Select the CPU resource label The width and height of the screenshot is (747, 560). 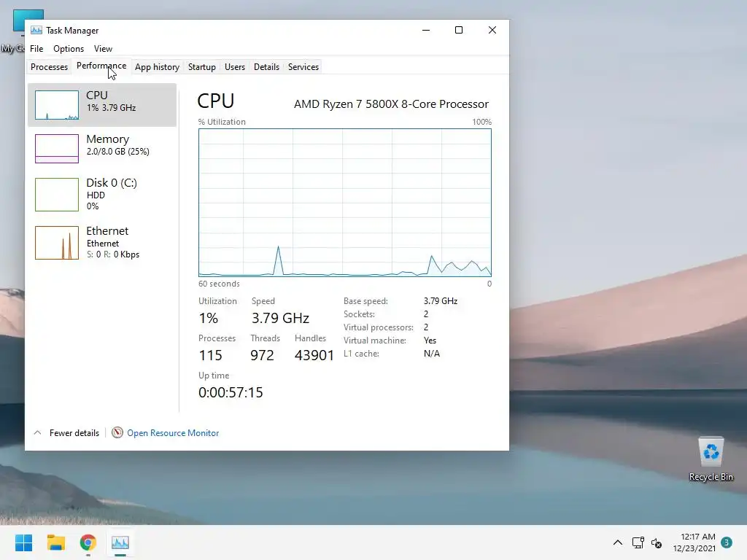pos(97,96)
